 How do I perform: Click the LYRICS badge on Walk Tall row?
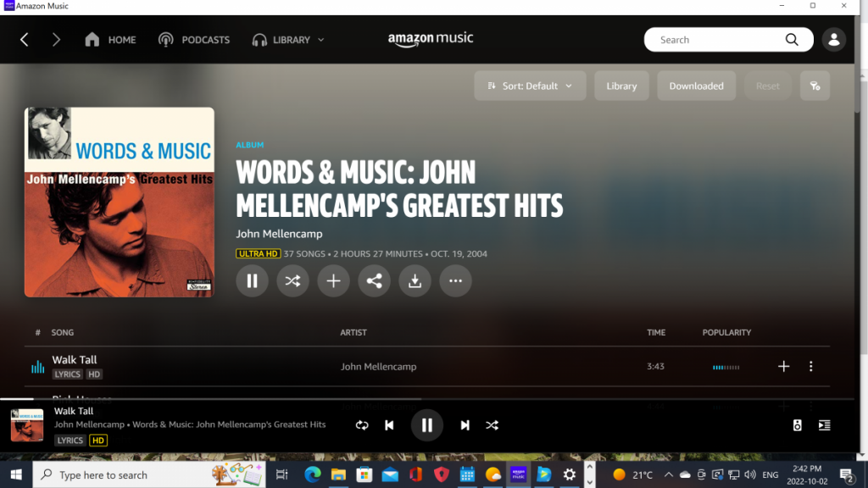pos(68,374)
